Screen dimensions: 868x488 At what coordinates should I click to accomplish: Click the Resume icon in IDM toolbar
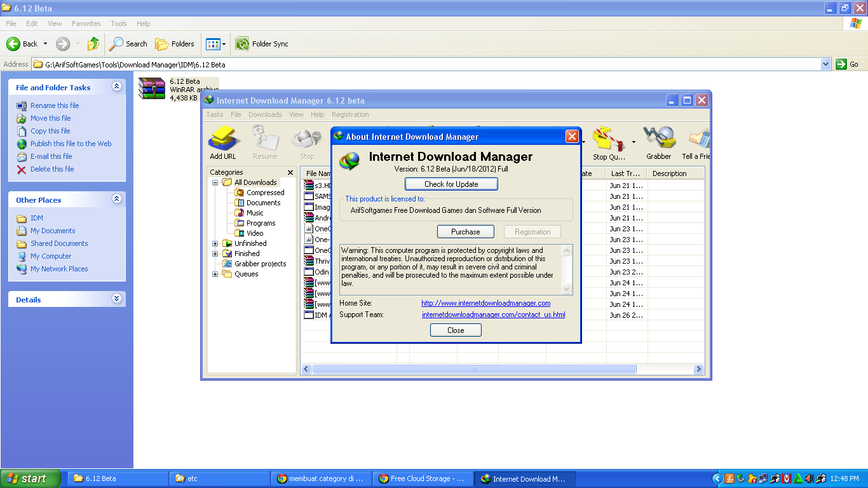(265, 138)
